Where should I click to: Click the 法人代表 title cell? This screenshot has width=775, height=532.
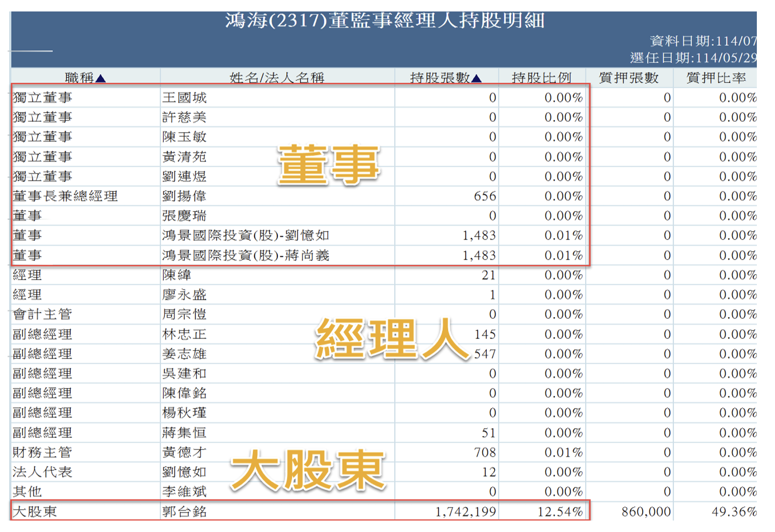tap(43, 472)
